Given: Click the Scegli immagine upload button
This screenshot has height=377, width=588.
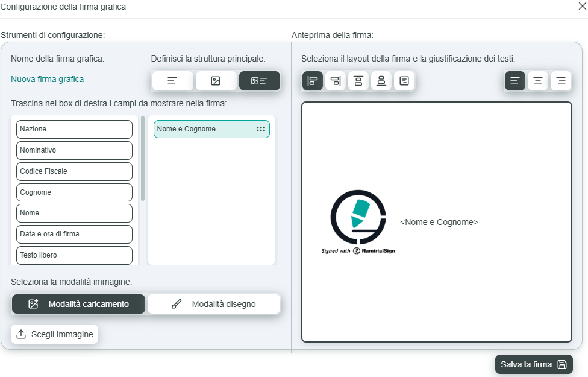Looking at the screenshot, I should point(55,334).
